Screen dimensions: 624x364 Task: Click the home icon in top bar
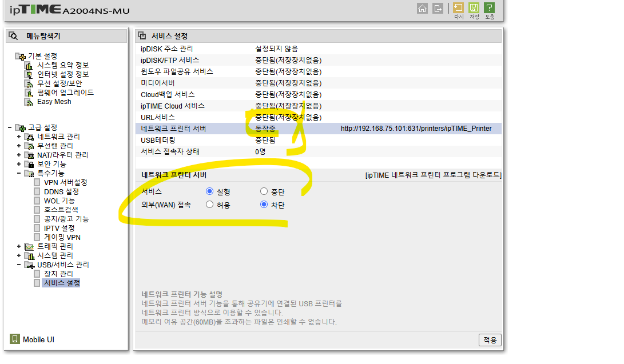[422, 9]
